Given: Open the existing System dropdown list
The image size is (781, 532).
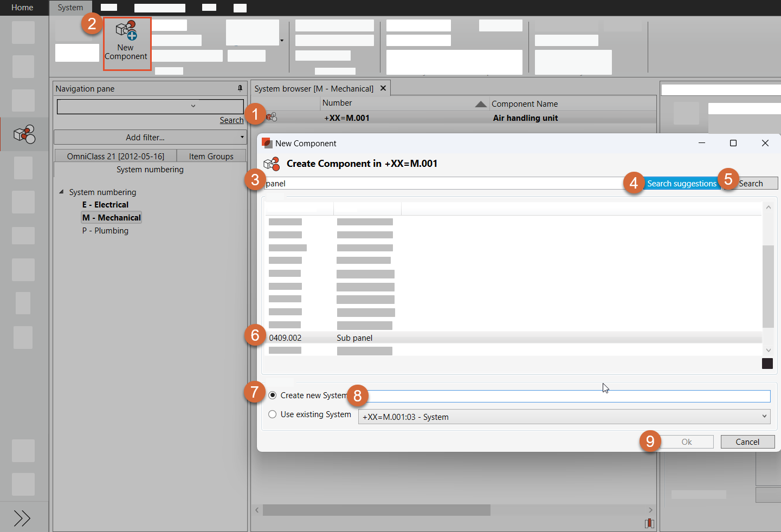Looking at the screenshot, I should [764, 417].
